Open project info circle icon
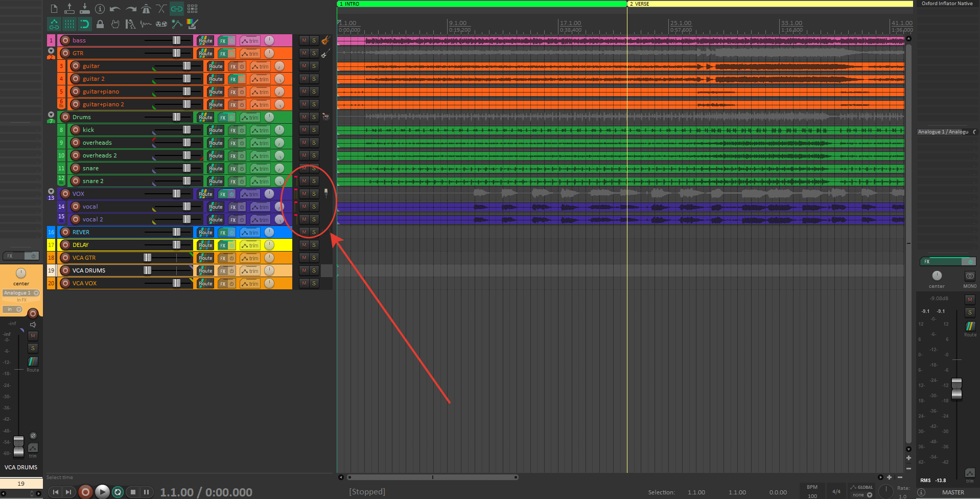Screen dimensions: 980x499 (100, 9)
